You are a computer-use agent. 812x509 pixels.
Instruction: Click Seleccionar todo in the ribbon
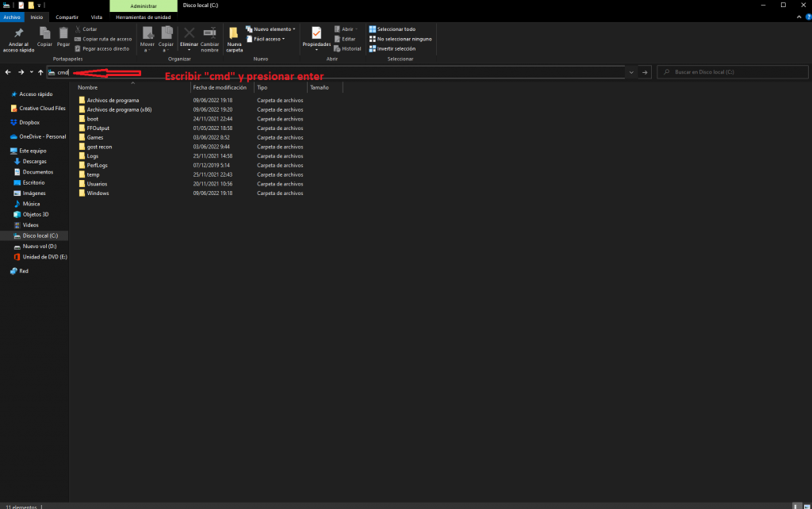(395, 29)
